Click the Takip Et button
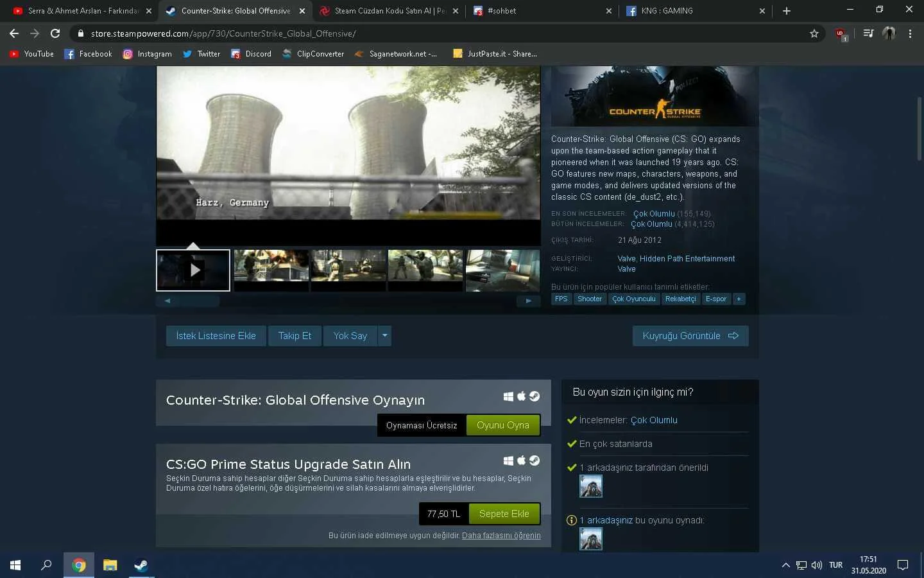Viewport: 924px width, 578px height. pyautogui.click(x=295, y=336)
